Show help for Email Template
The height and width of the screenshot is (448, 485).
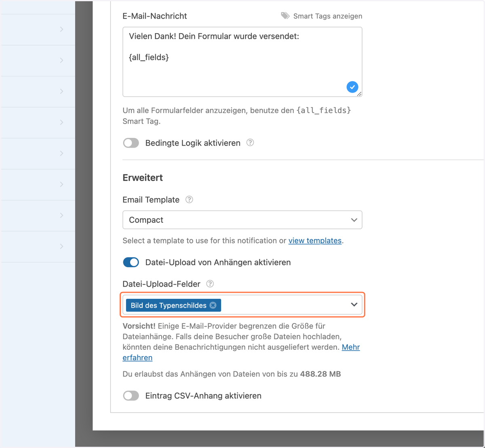(189, 199)
